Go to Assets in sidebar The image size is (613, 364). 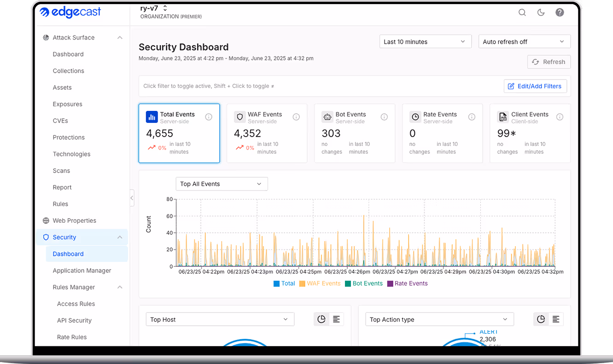(x=62, y=87)
